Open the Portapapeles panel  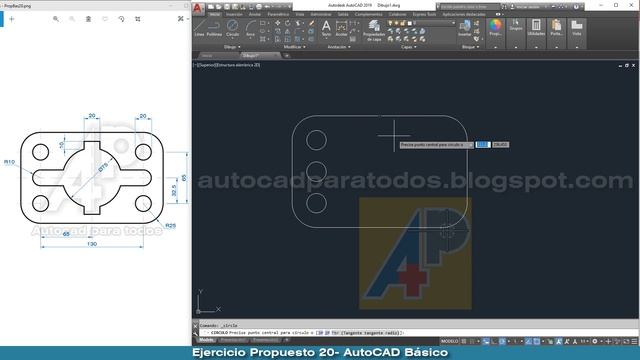(556, 28)
